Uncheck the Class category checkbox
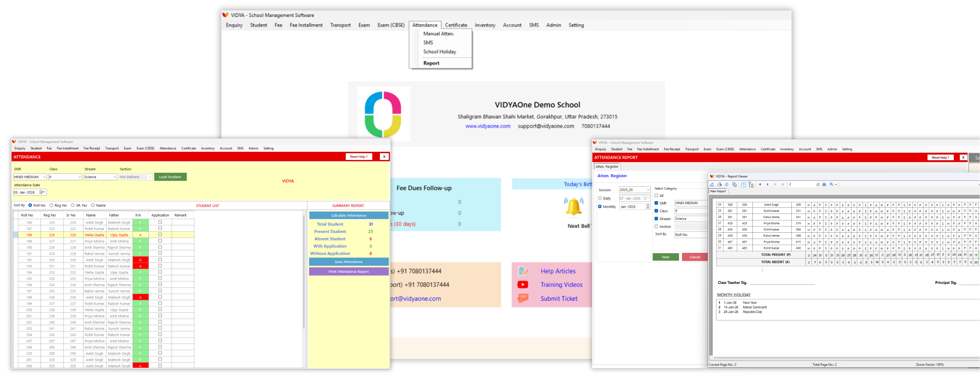This screenshot has width=980, height=376. point(656,211)
